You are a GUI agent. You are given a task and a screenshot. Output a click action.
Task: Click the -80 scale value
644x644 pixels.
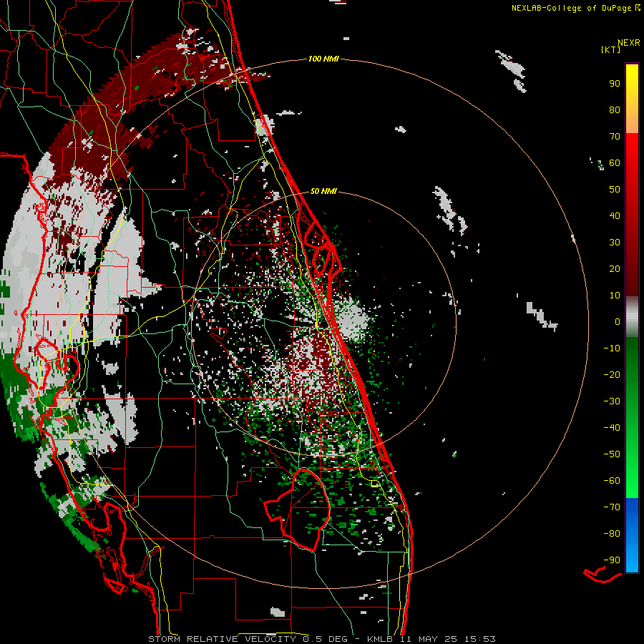pyautogui.click(x=612, y=534)
